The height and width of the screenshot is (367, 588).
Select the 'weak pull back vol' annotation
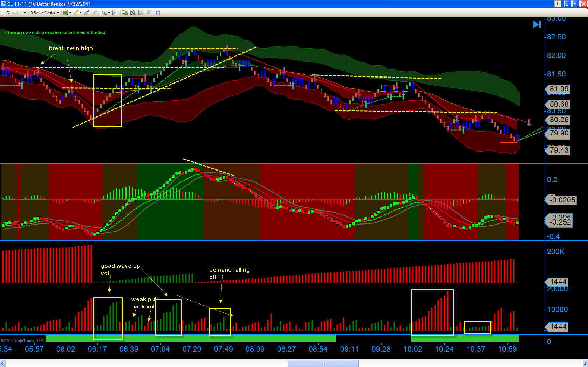click(x=144, y=303)
